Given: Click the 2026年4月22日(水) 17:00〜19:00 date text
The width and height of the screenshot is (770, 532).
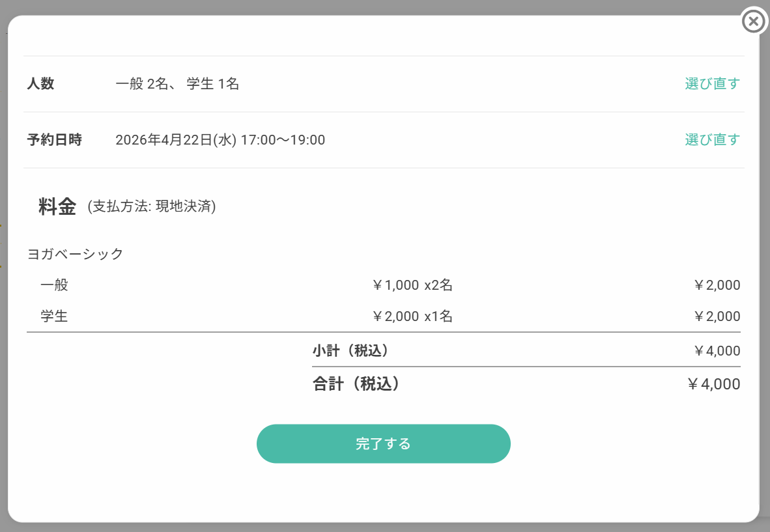Looking at the screenshot, I should (220, 140).
